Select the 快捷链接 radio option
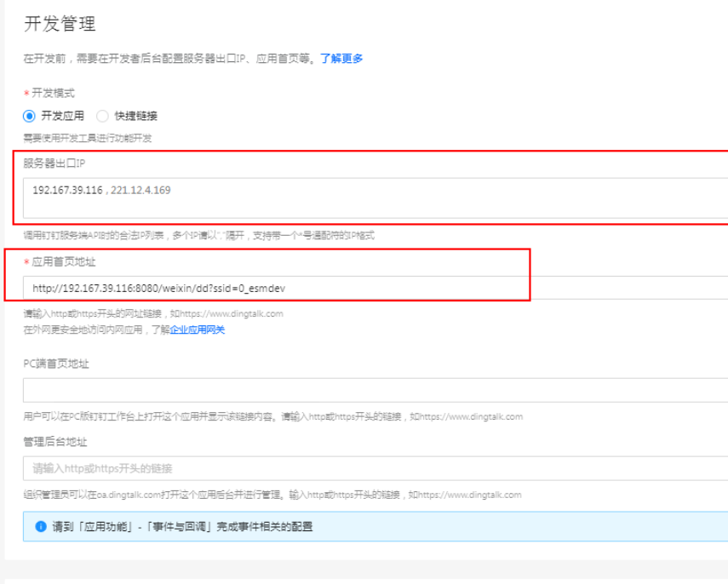 tap(103, 116)
